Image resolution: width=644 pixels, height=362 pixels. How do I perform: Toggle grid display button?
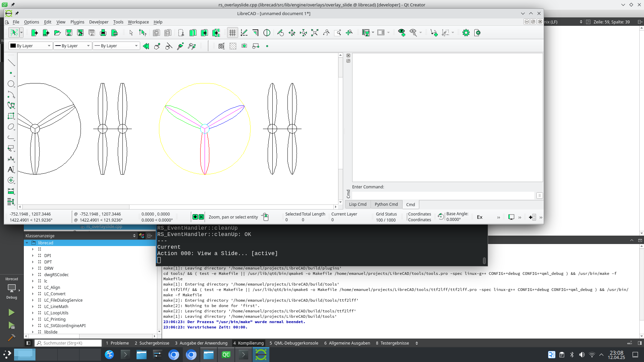point(232,33)
